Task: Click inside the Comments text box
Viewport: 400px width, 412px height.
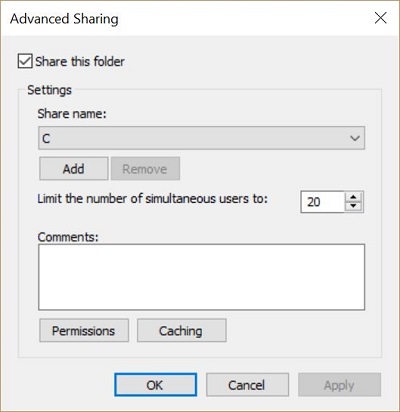Action: pyautogui.click(x=201, y=277)
